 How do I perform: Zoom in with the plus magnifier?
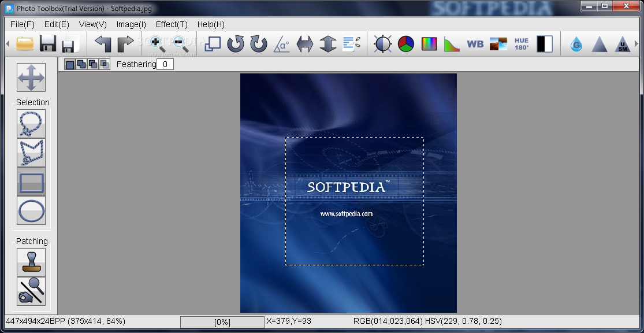tap(157, 43)
